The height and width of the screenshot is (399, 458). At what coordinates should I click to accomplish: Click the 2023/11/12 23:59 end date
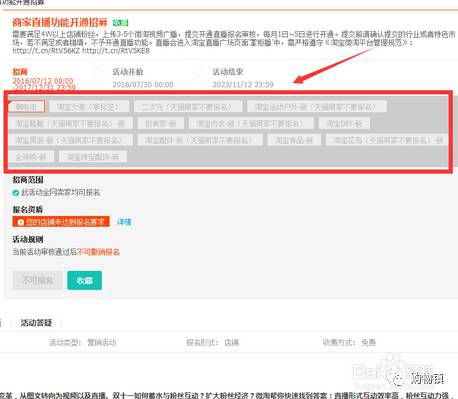coord(243,85)
